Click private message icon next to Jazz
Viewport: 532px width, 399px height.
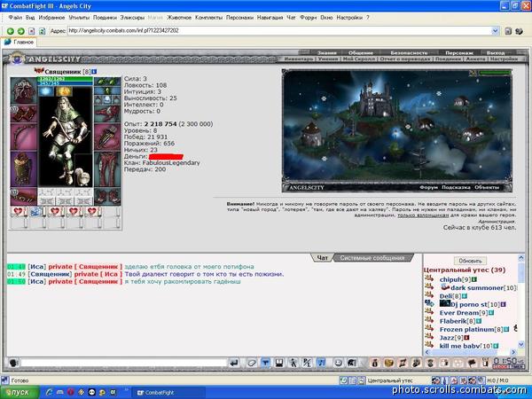(429, 337)
